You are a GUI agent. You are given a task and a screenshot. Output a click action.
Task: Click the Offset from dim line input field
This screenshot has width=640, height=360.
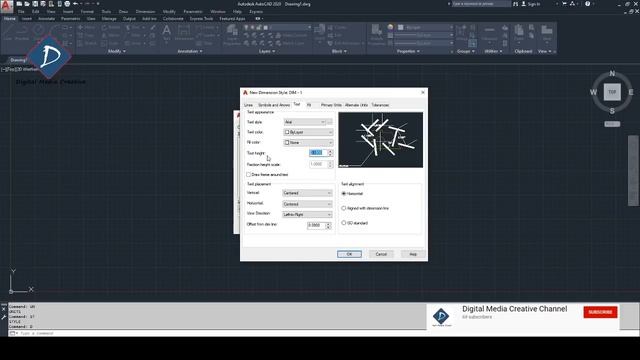tap(316, 225)
